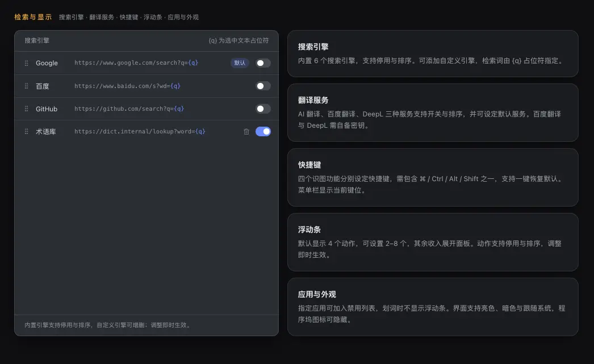Screen dimensions: 594x364
Task: Open the 浮动条 description card
Action: (433, 242)
